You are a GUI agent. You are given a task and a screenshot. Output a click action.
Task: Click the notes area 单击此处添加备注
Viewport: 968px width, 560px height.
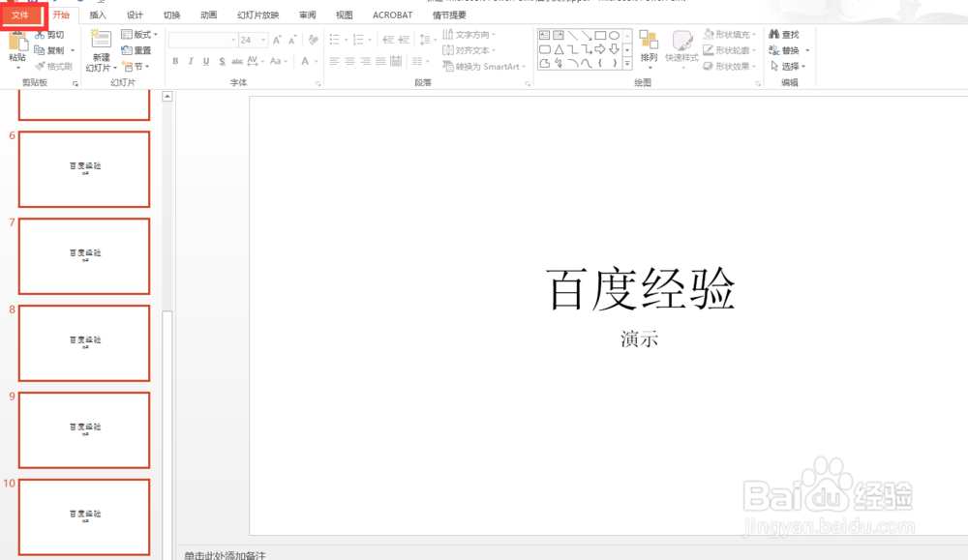(x=225, y=555)
